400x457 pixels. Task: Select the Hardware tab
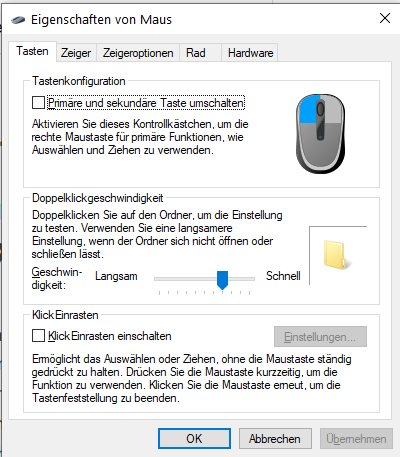[250, 53]
